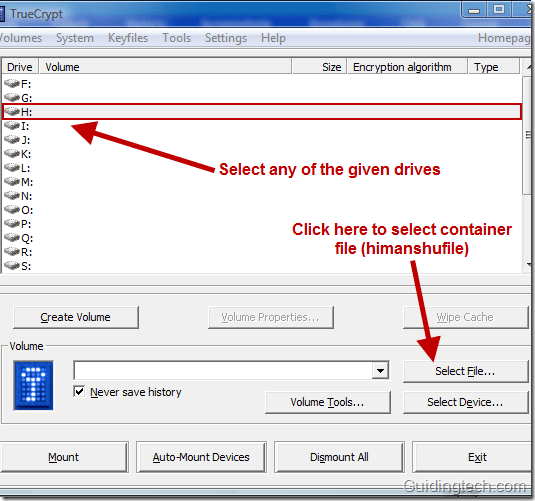This screenshot has width=535, height=501.
Task: Click Dismount All button
Action: click(x=339, y=457)
